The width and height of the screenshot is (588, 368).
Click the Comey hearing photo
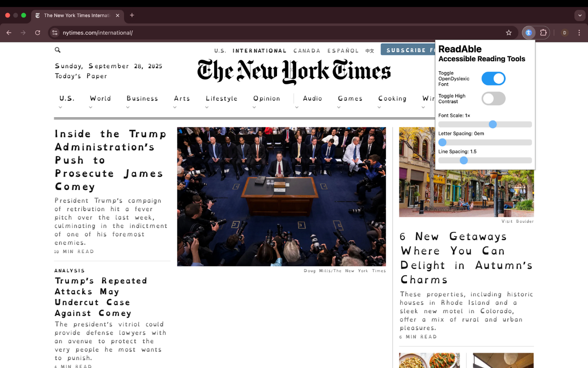tap(282, 197)
